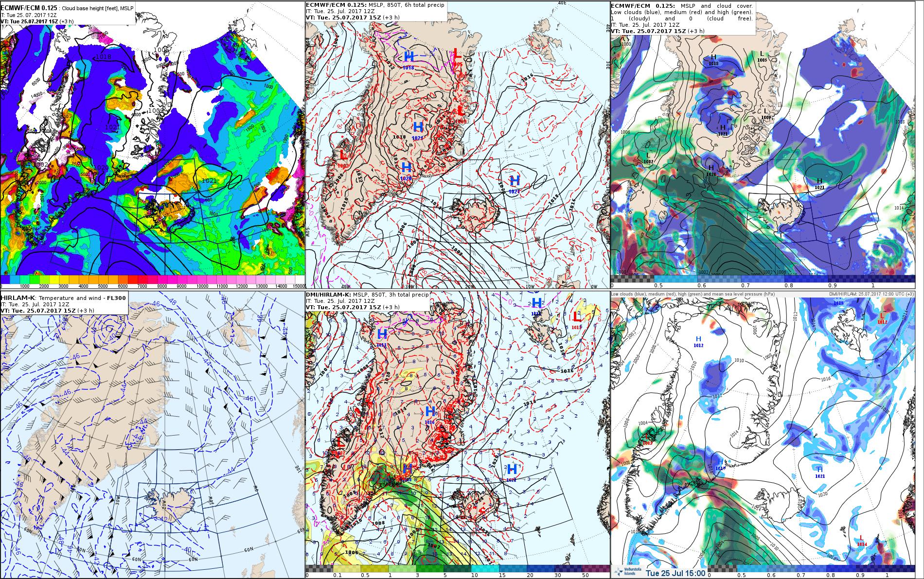
Task: Click 'DMI/HIRLAM-K: MSLP, 850T, 3h total precip' title
Action: point(367,295)
